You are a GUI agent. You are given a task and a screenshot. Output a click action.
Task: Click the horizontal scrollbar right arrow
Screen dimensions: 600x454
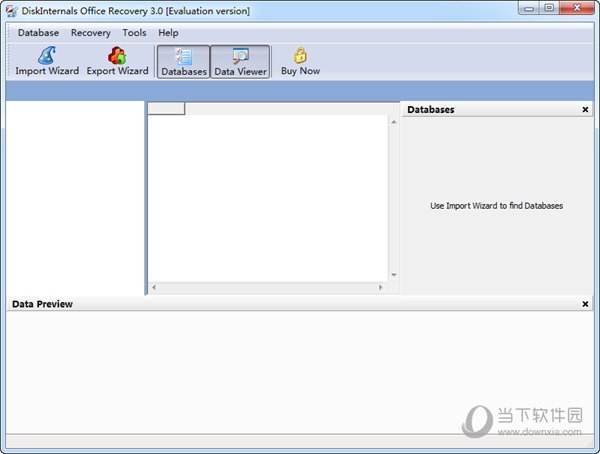pos(380,287)
